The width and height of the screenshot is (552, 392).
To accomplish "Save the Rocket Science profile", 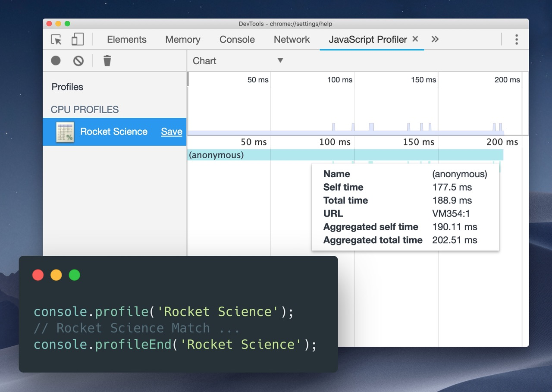I will pos(172,132).
